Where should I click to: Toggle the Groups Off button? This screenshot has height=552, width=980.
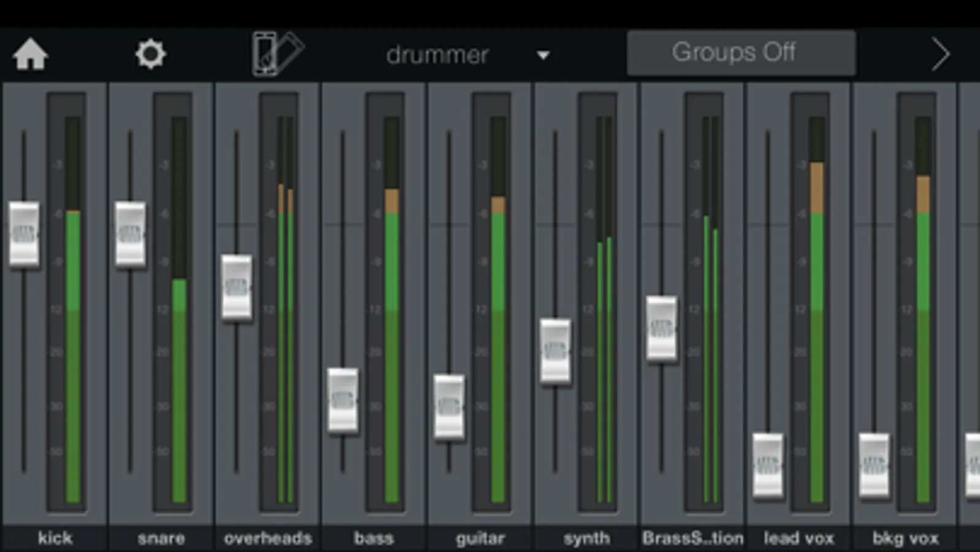click(x=741, y=53)
